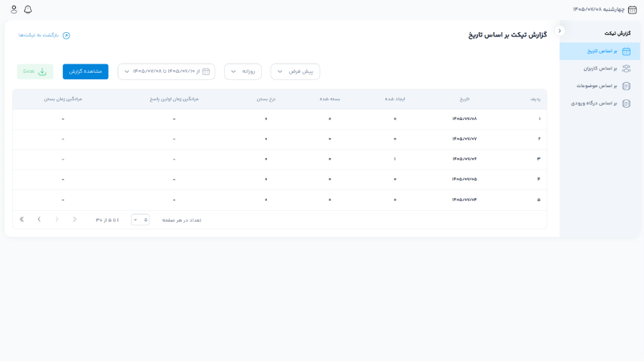Select بر اساس درگاه ورودی menu item
644x361 pixels.
tap(600, 104)
